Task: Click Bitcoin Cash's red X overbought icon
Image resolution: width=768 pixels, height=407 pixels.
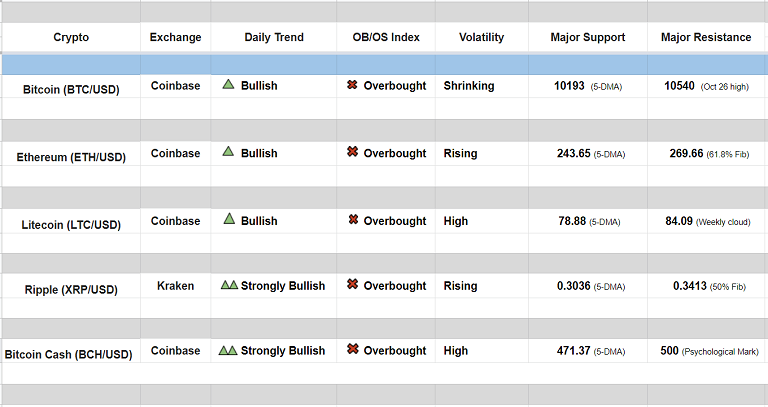Action: point(352,350)
